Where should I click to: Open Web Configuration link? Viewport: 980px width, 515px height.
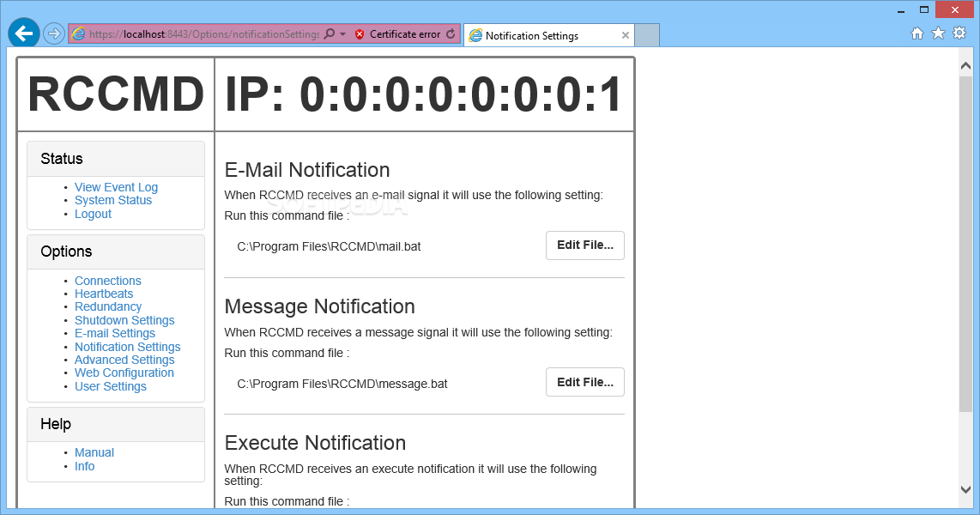point(124,373)
